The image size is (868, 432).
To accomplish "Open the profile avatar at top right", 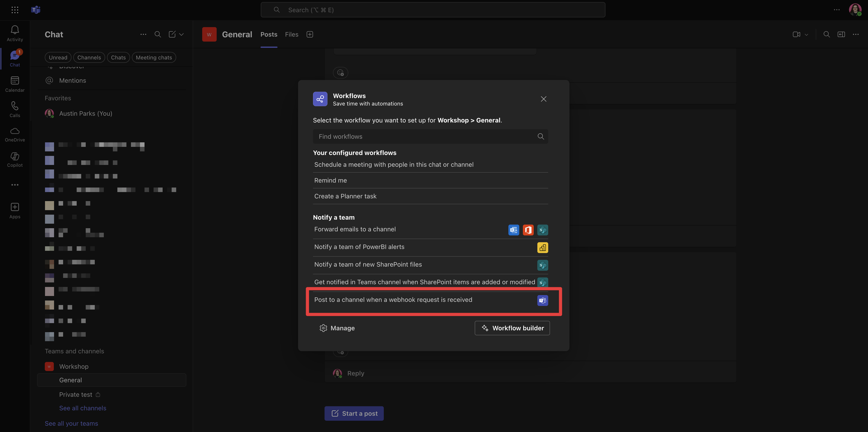I will tap(855, 10).
